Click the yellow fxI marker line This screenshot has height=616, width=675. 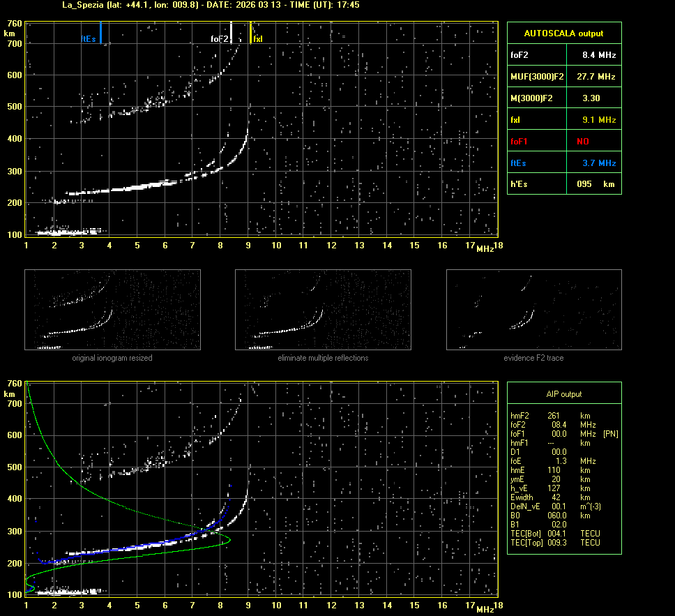click(x=251, y=33)
